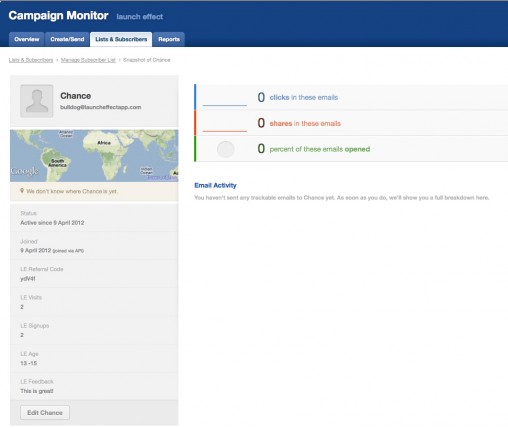Click the 'You haven't sent any trackable emails' message
Screen dimensions: 508x428
(342, 198)
